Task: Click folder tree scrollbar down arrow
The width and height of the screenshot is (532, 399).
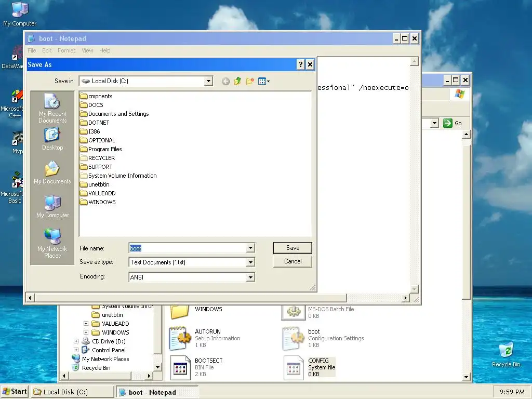Action: 157,367
